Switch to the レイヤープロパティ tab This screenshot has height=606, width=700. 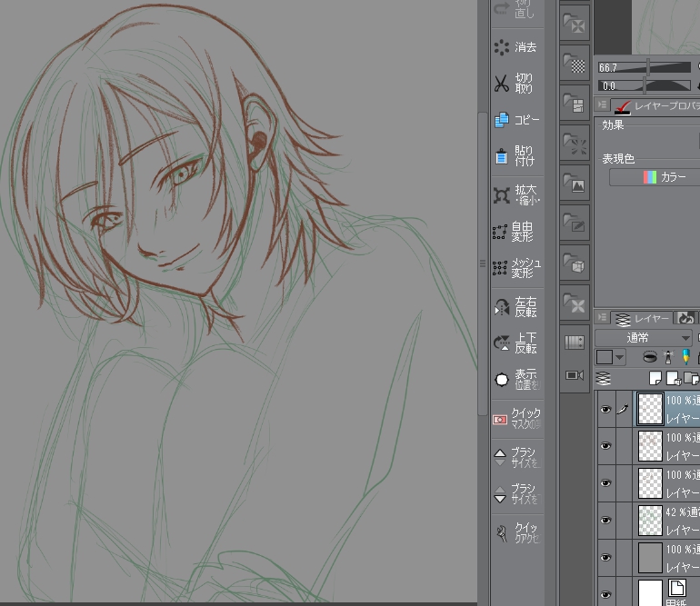pos(656,105)
